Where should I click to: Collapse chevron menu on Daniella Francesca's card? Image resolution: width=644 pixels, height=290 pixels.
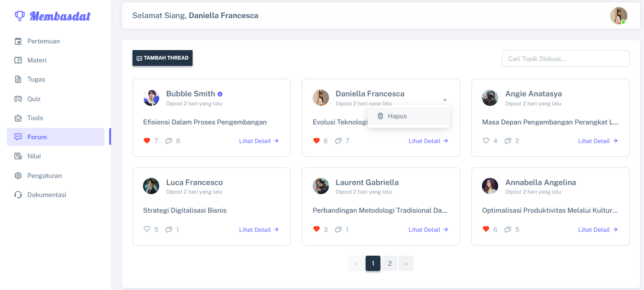(445, 100)
